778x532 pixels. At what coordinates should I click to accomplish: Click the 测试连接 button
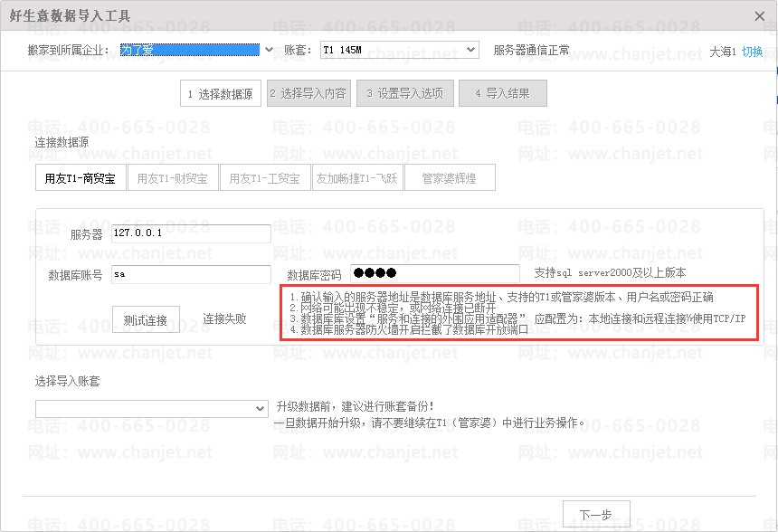point(146,319)
